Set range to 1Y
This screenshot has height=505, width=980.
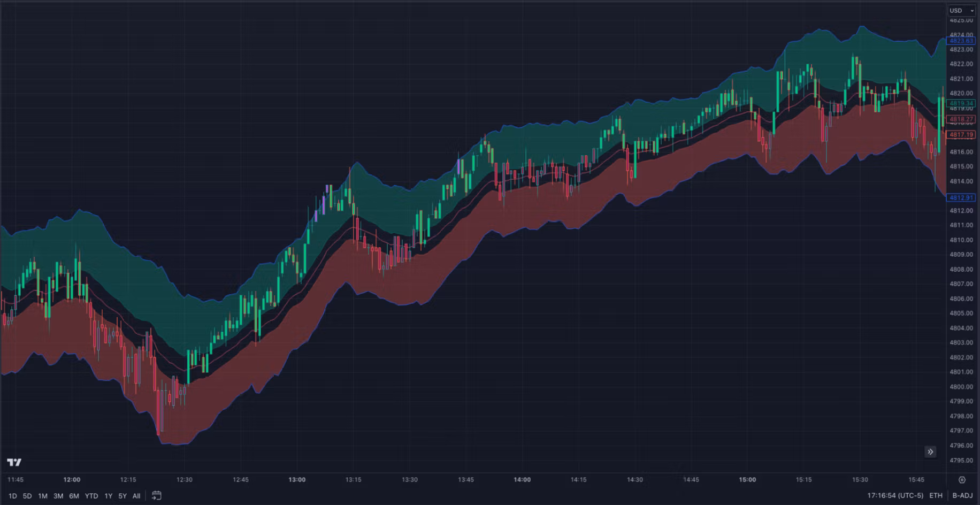point(108,496)
